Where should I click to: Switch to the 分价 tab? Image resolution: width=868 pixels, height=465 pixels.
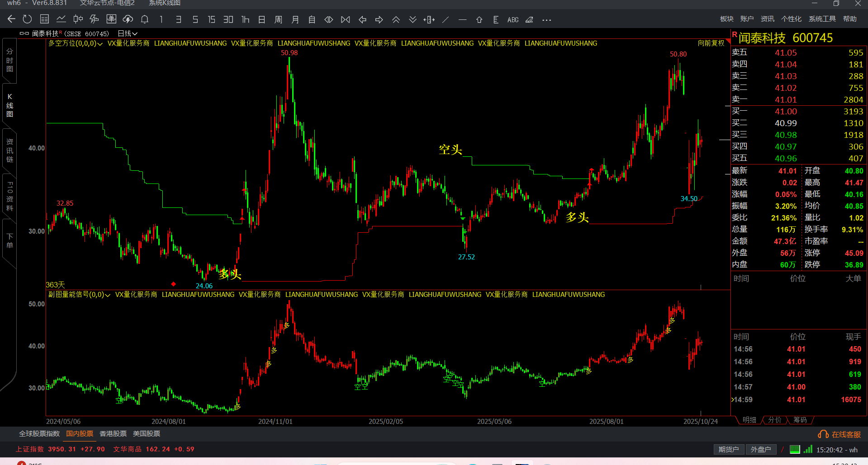[775, 420]
